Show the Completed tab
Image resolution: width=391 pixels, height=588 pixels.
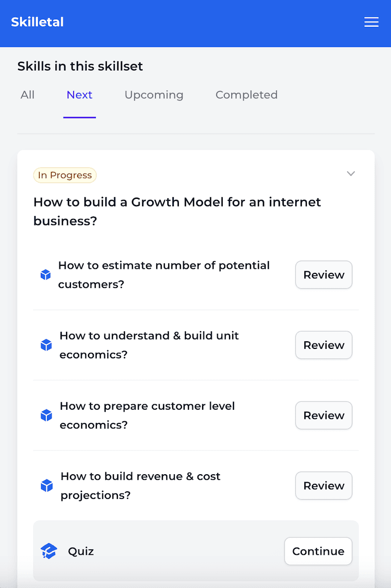246,95
